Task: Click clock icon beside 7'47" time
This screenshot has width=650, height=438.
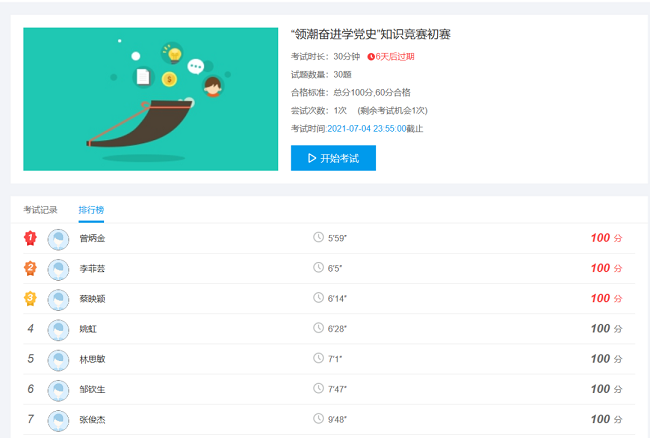Action: (318, 389)
